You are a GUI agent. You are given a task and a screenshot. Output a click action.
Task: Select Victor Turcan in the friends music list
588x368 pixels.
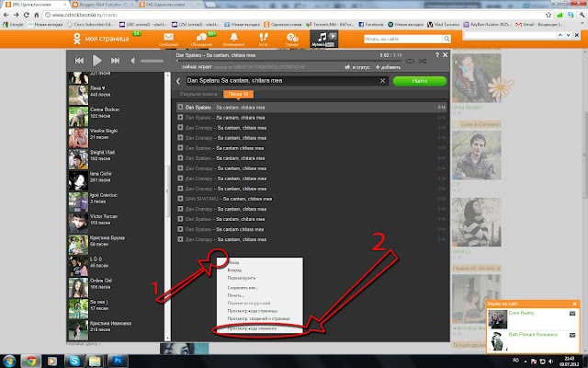(x=117, y=224)
